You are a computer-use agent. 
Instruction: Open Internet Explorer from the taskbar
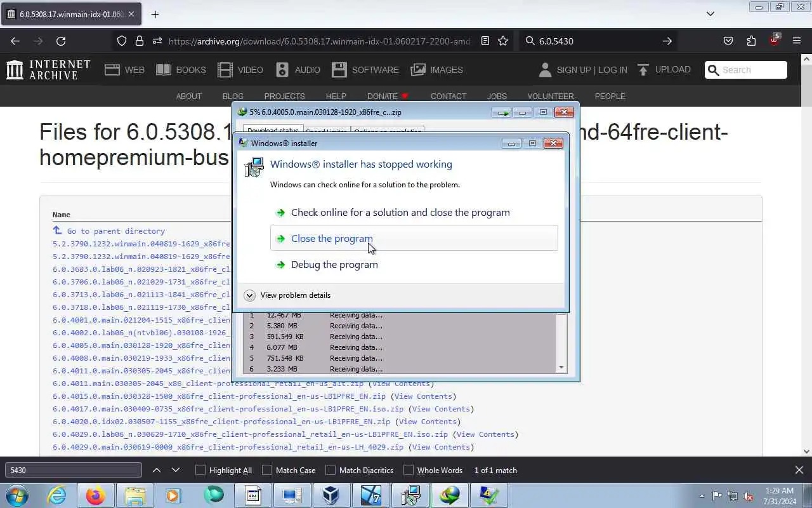click(57, 495)
